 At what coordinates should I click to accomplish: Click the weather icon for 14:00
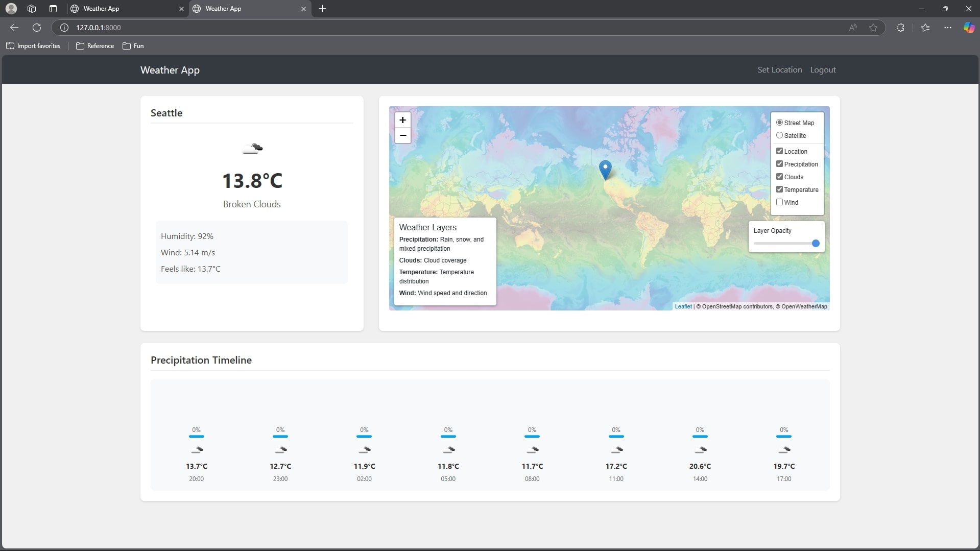click(x=700, y=449)
